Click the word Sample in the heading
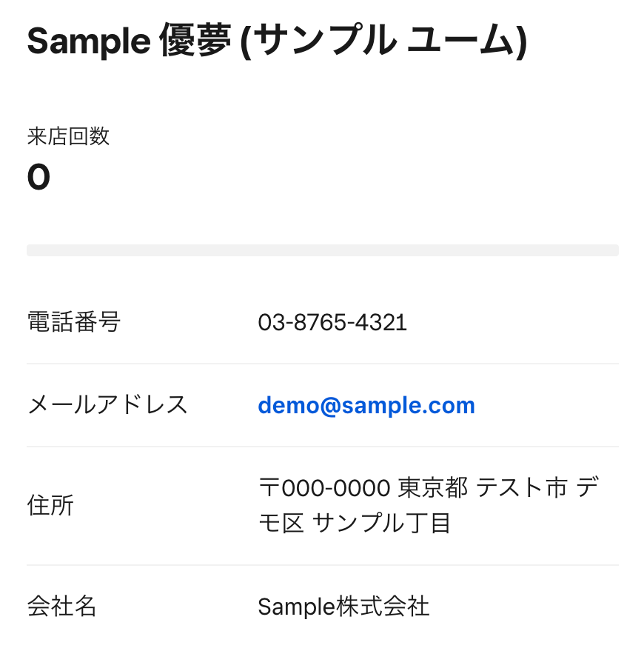Screen dimensions: 644x671 point(89,42)
